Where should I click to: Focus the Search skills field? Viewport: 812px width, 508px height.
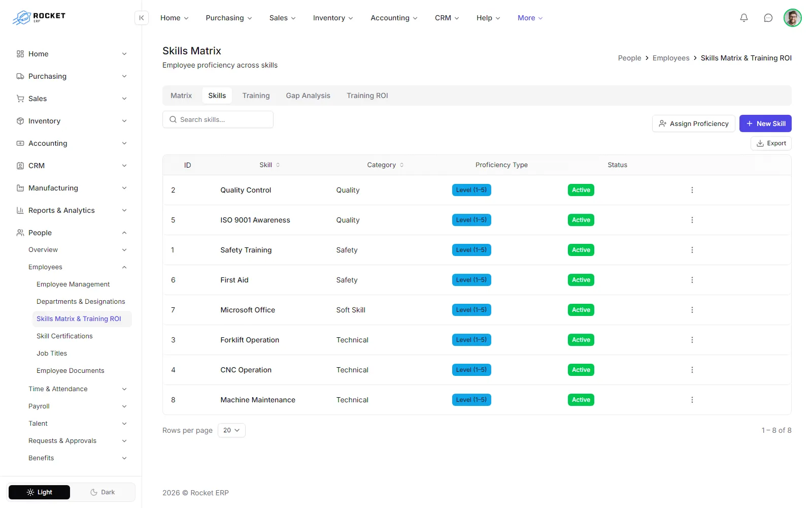(x=218, y=119)
